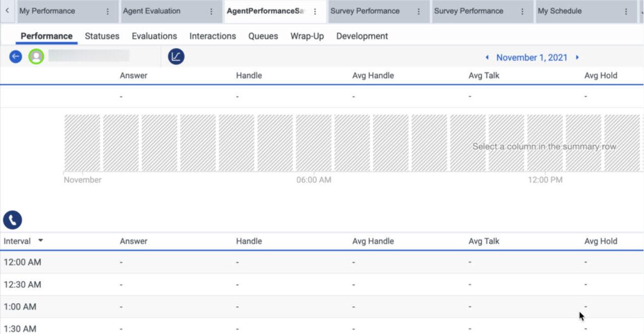Image resolution: width=644 pixels, height=334 pixels.
Task: Go to previous date arrow
Action: (x=487, y=58)
